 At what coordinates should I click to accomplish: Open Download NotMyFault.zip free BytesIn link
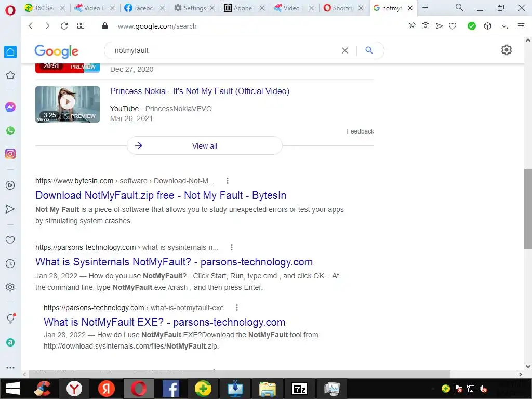(x=161, y=195)
